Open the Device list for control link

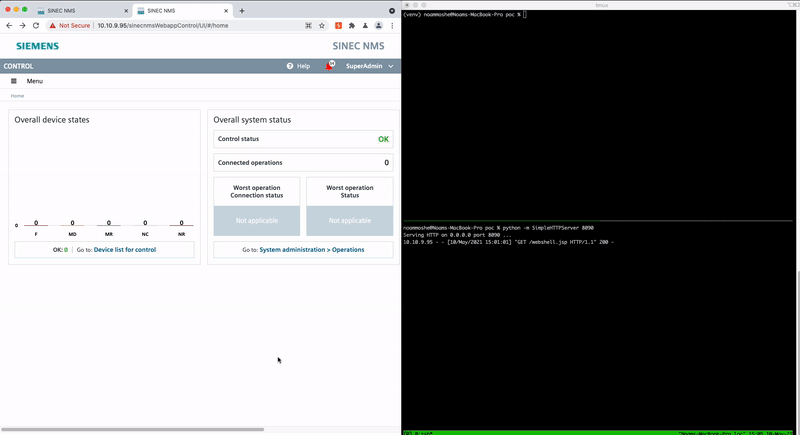(125, 249)
